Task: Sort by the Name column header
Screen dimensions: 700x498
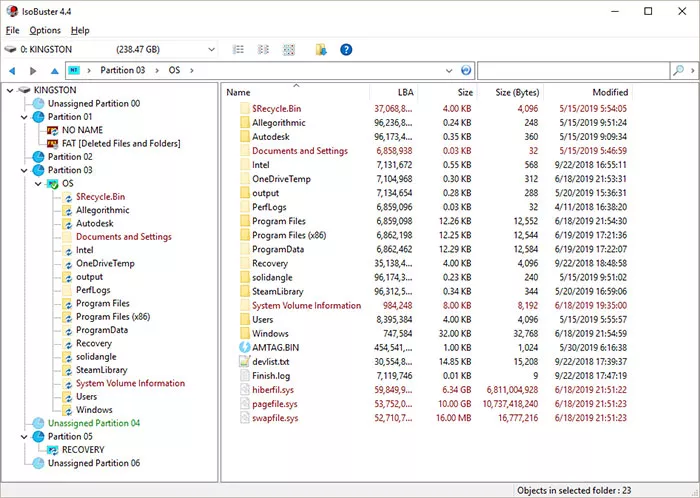Action: [x=295, y=92]
